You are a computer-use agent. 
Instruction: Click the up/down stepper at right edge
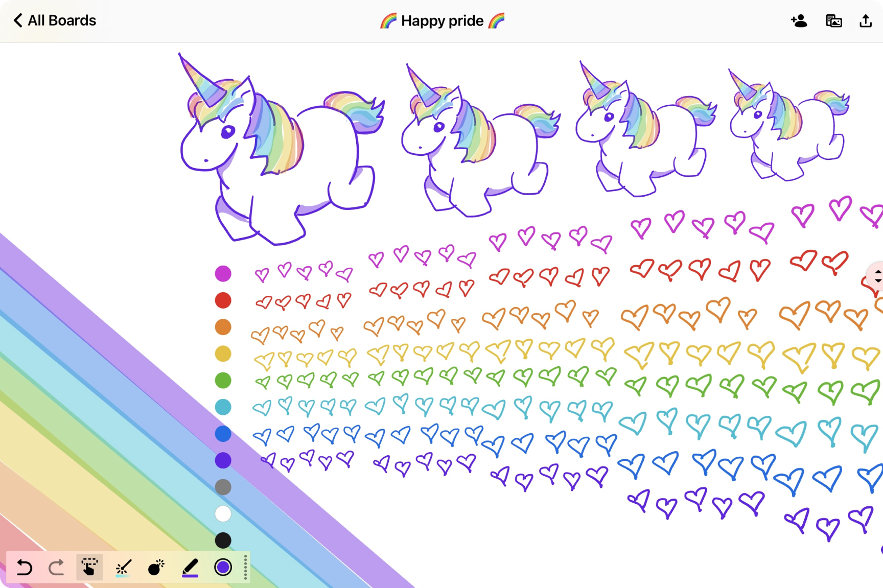tap(877, 276)
